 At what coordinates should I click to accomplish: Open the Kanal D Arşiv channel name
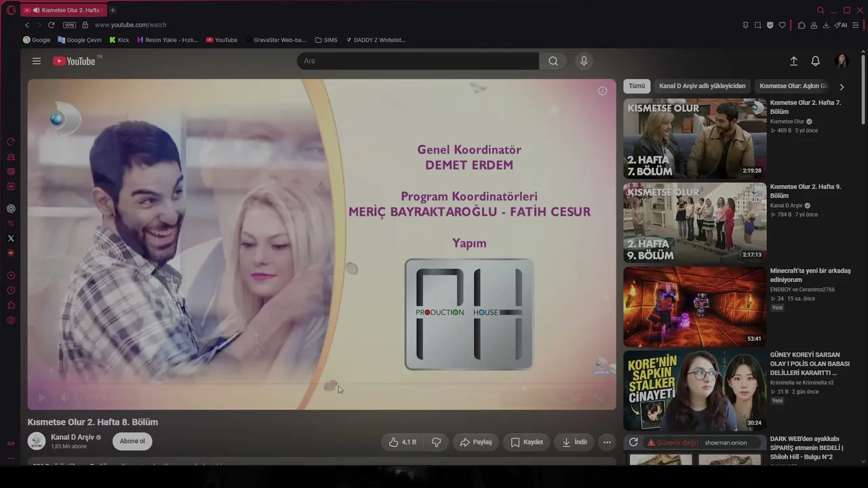[x=73, y=437]
